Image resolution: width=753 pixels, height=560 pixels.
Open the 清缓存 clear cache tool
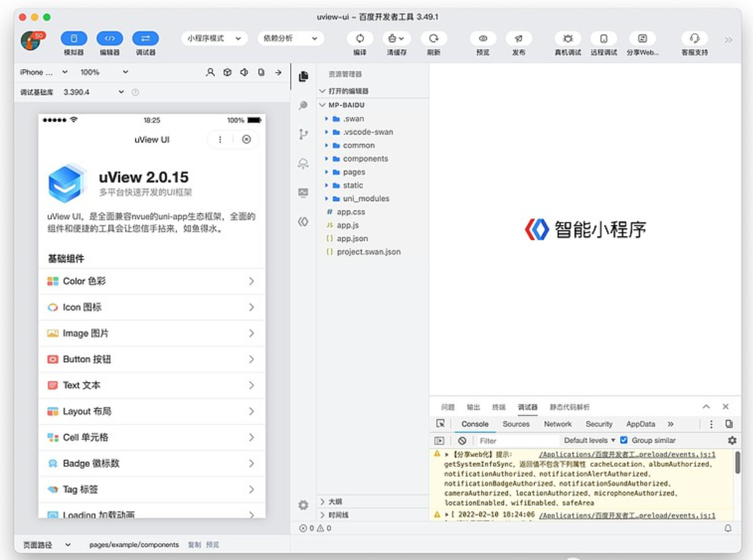(396, 38)
